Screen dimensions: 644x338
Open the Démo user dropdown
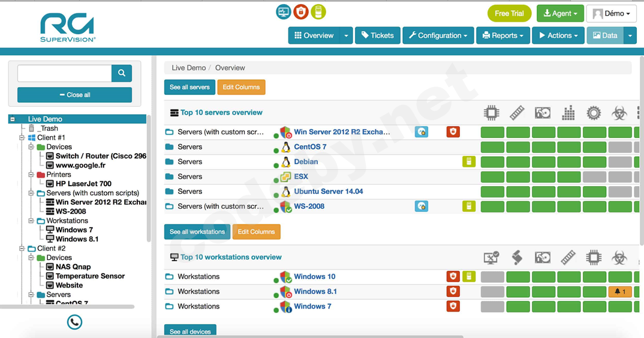(x=612, y=13)
